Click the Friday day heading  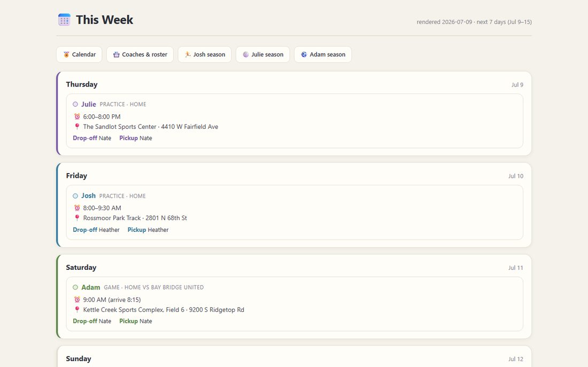pos(76,176)
